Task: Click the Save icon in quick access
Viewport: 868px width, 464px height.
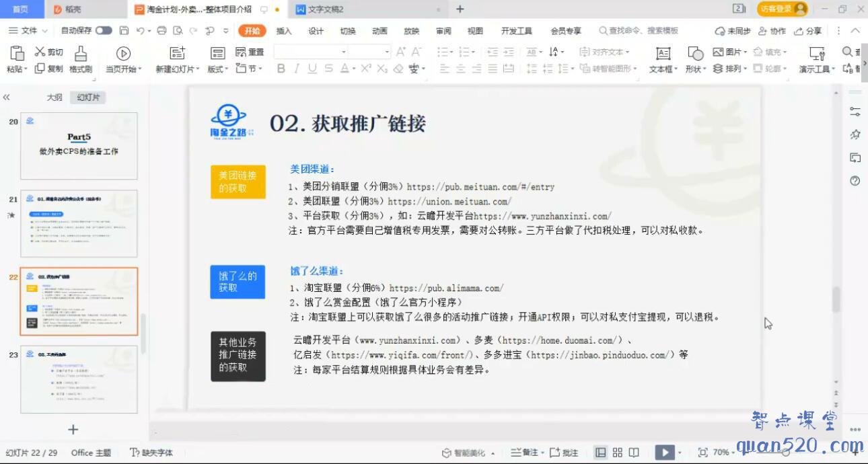Action: click(x=124, y=31)
